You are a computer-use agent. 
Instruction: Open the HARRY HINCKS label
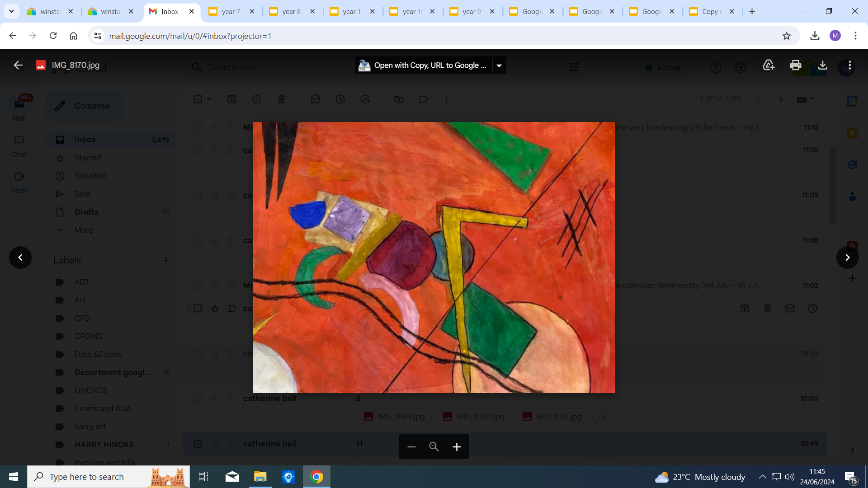[104, 445]
